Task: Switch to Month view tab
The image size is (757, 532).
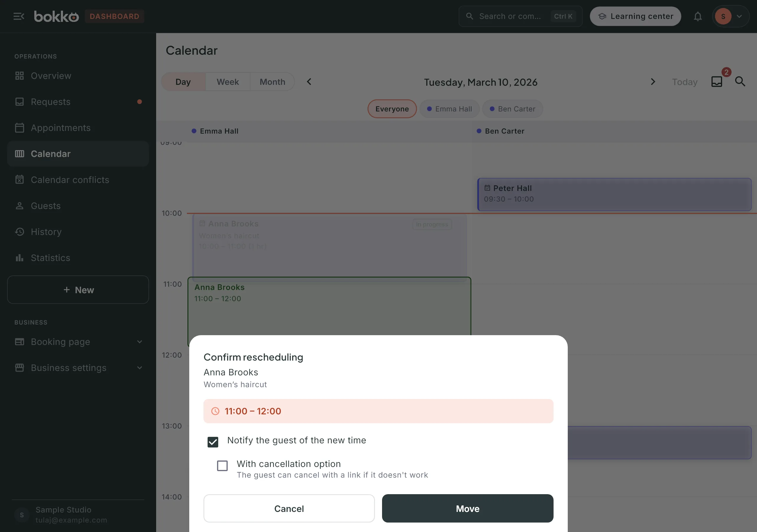Action: click(272, 82)
